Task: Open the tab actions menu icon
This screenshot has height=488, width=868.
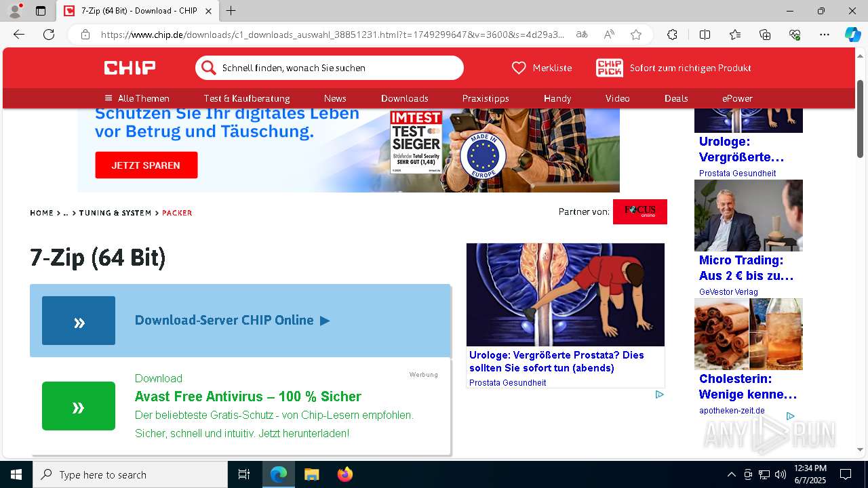Action: (41, 11)
